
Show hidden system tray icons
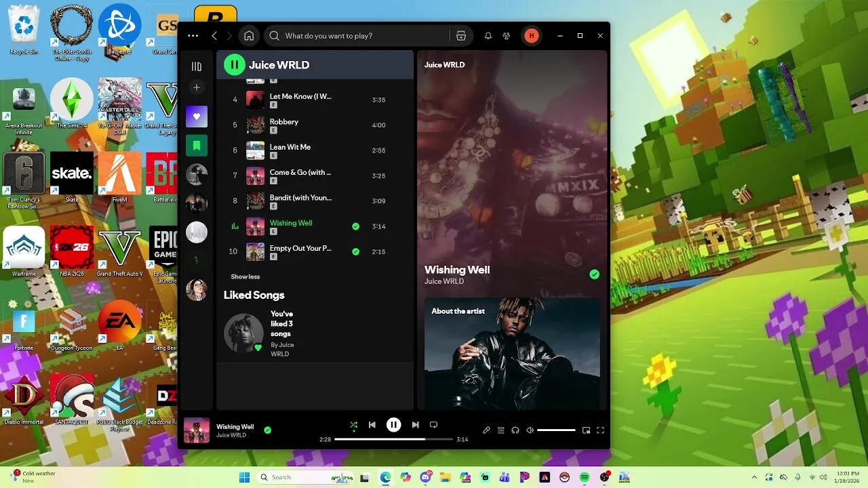point(754,477)
